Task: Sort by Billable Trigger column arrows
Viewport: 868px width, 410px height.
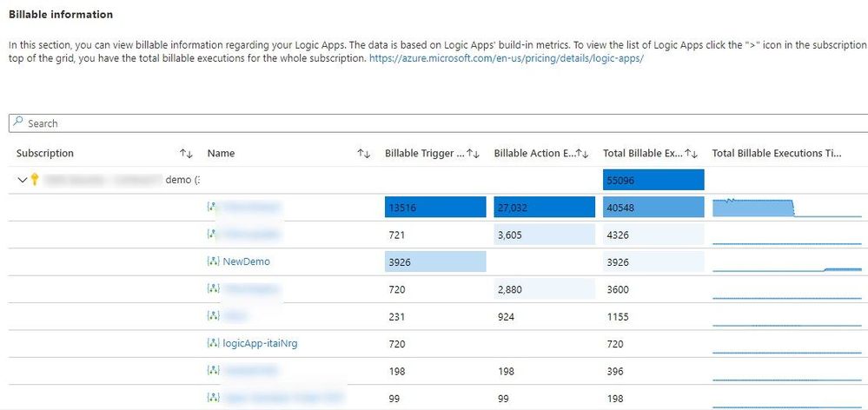Action: tap(473, 154)
